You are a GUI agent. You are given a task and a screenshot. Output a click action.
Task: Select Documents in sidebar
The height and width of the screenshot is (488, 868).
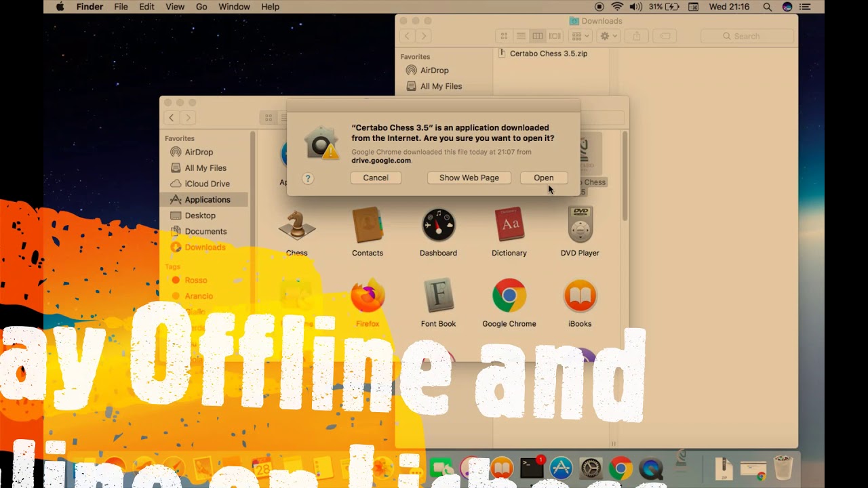(x=205, y=231)
